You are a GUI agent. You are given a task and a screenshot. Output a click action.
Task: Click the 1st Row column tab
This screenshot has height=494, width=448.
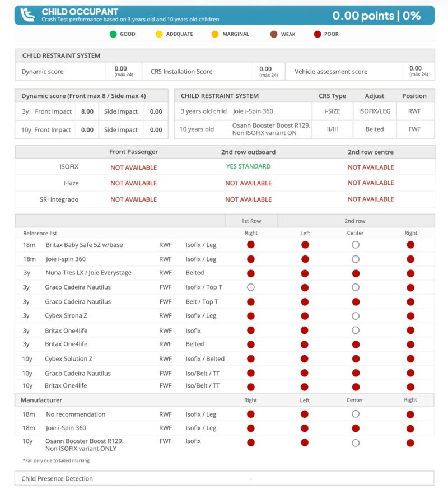[x=251, y=221]
